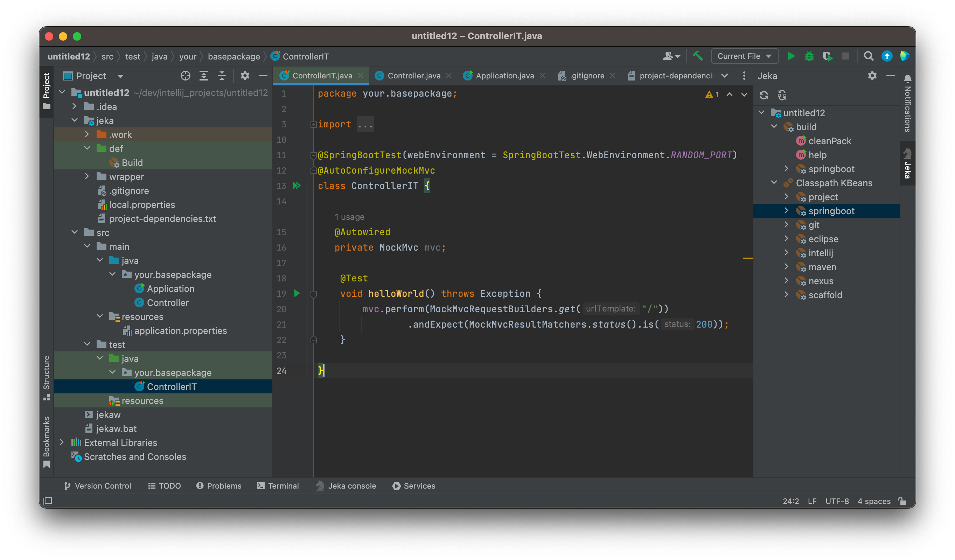The width and height of the screenshot is (955, 560).
Task: Hide the Project tool window
Action: [x=263, y=76]
